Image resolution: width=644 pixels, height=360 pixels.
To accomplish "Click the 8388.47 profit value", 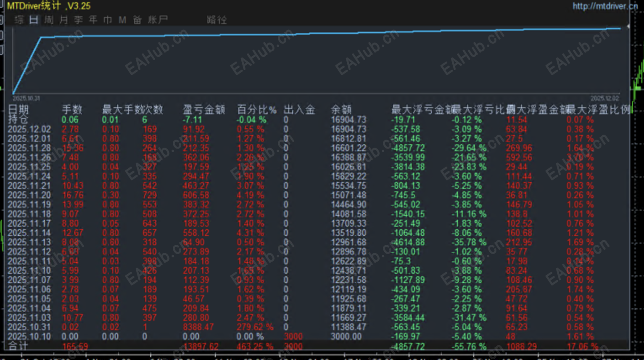I will click(x=198, y=327).
